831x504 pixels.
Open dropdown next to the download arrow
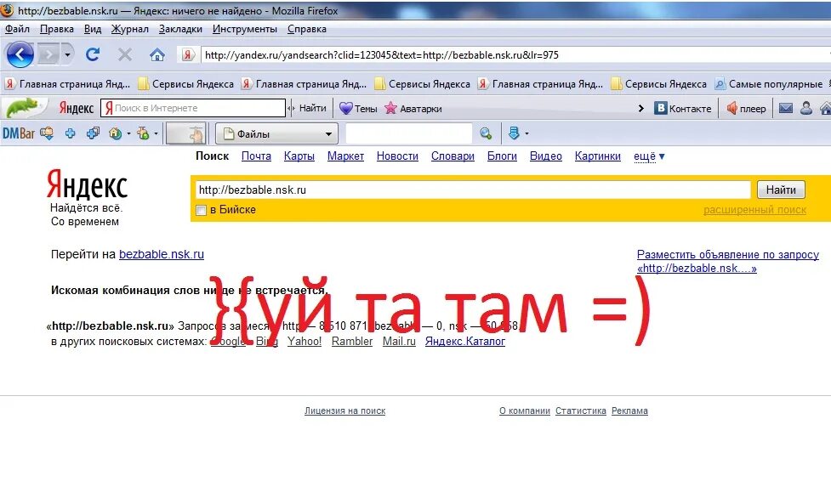click(526, 134)
